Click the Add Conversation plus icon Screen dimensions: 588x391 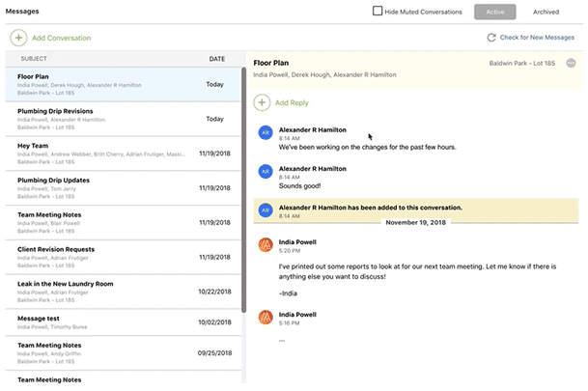(18, 38)
